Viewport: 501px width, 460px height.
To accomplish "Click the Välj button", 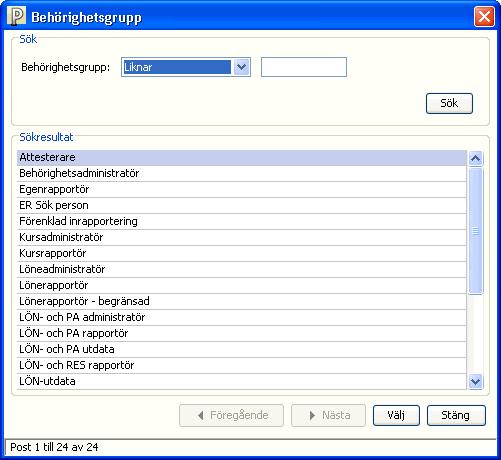I will [396, 415].
